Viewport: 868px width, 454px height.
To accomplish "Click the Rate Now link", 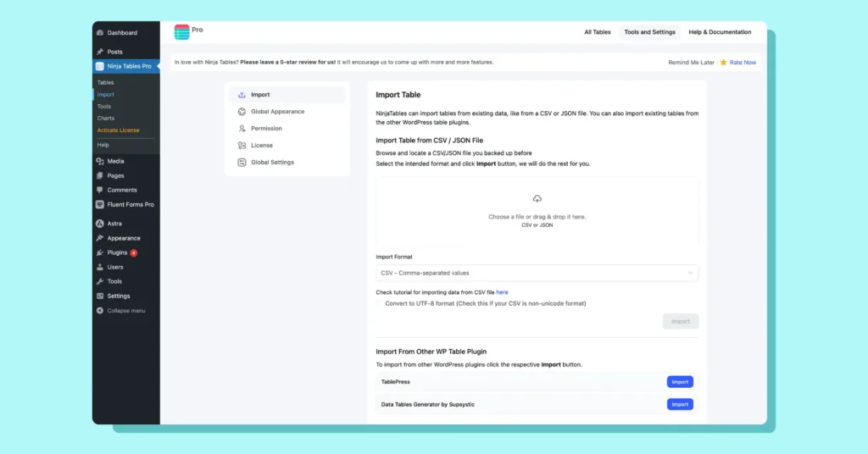I will (743, 63).
